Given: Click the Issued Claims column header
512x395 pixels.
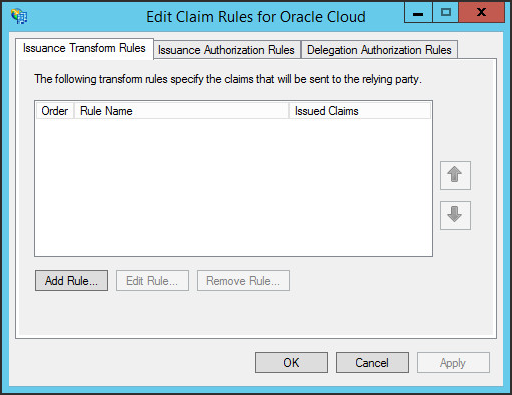Looking at the screenshot, I should [x=360, y=111].
